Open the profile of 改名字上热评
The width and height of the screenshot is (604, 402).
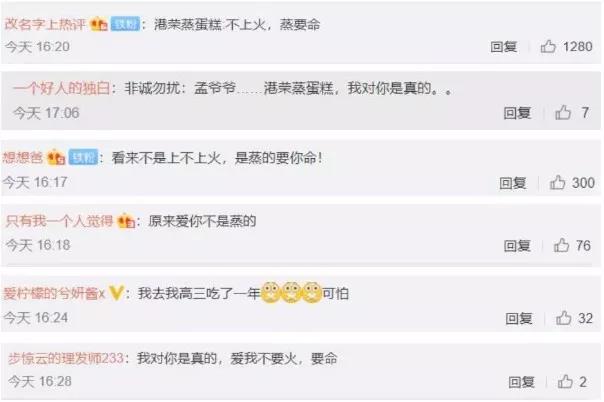[x=45, y=25]
